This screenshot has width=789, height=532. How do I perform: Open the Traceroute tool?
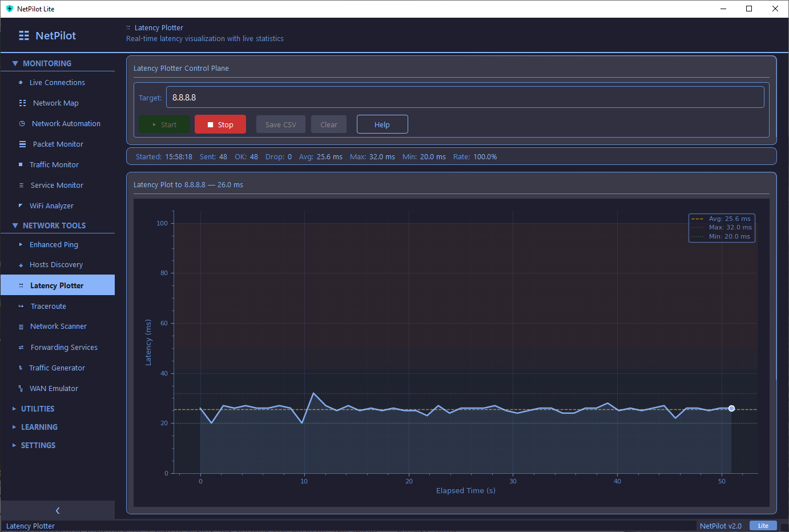(x=49, y=306)
